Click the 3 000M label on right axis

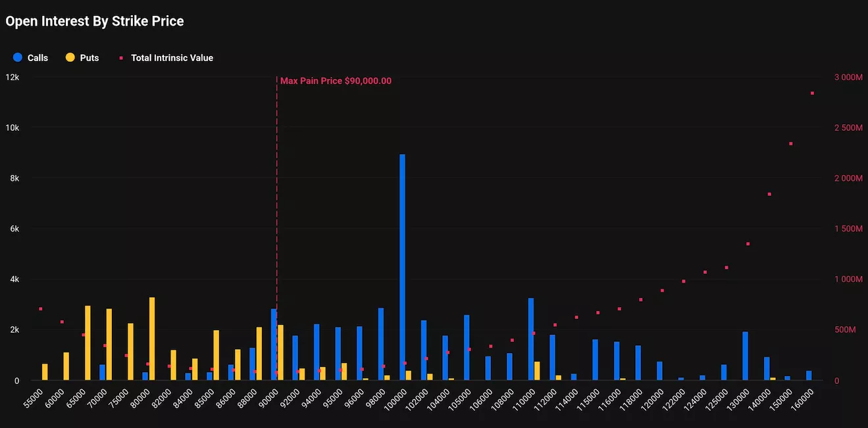848,77
